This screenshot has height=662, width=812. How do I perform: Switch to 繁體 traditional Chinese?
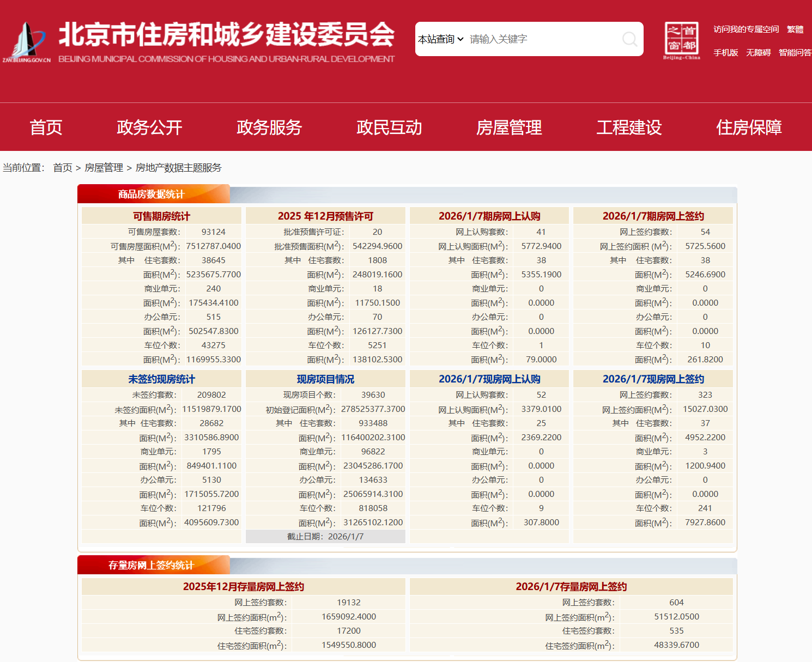pyautogui.click(x=795, y=29)
